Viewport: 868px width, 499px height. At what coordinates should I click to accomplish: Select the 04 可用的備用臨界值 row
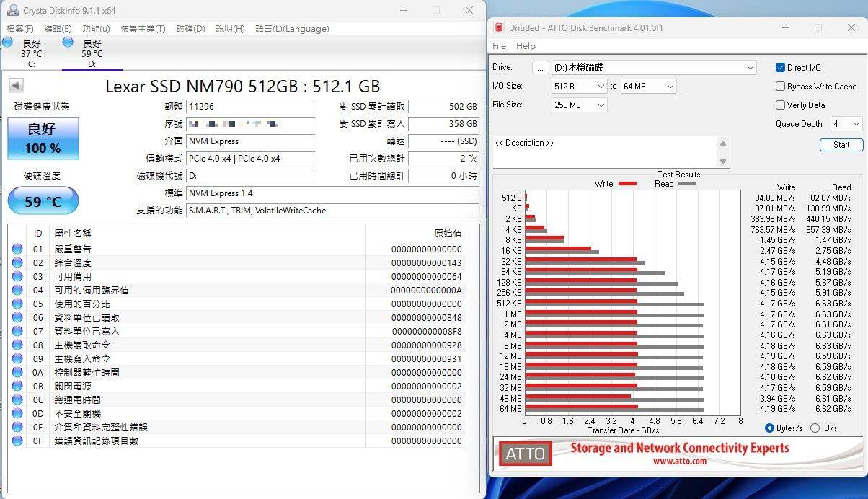[x=236, y=290]
